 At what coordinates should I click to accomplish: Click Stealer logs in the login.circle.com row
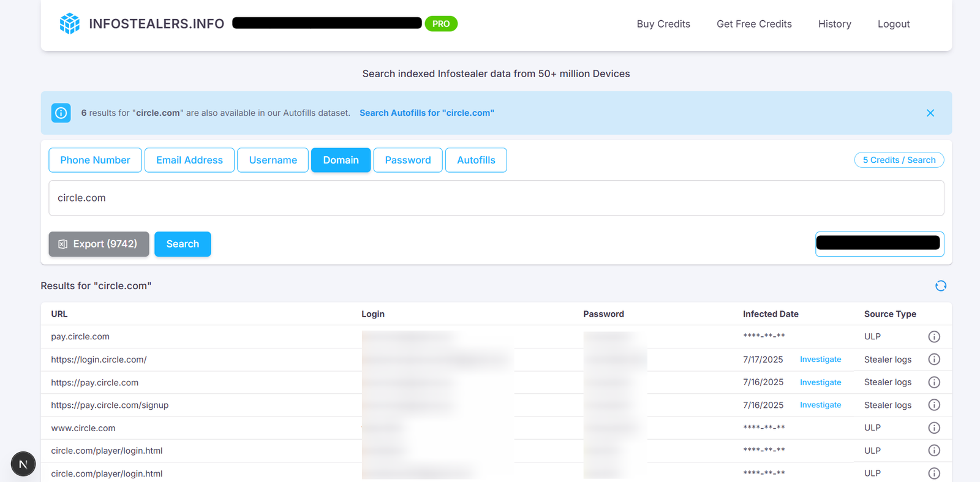point(888,360)
